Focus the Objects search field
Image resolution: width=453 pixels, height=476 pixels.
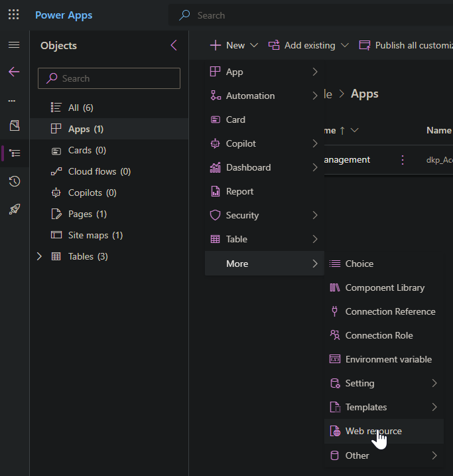109,78
